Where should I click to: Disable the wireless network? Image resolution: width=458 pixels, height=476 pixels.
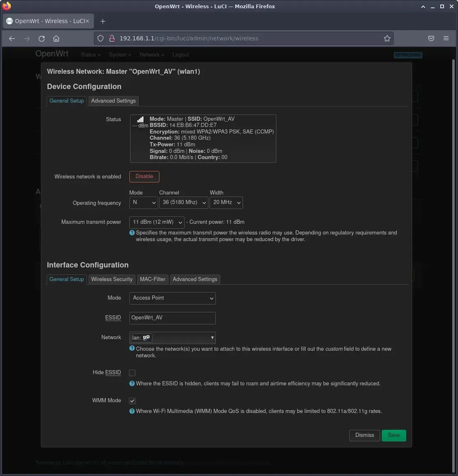[144, 176]
